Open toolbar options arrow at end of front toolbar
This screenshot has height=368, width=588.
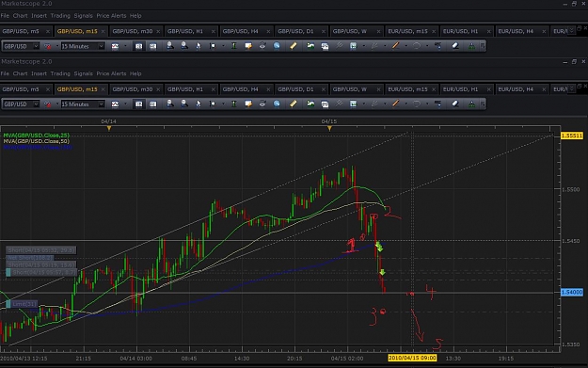pos(483,104)
